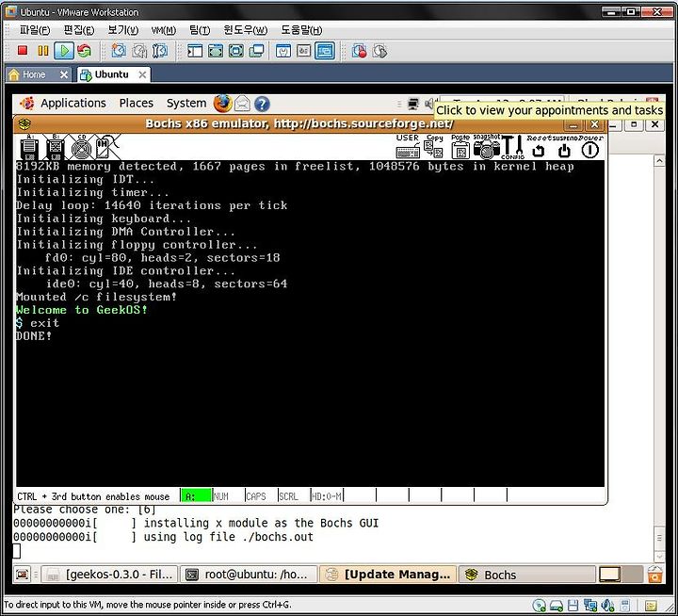Click the VMware status bar sound device icon
The width and height of the screenshot is (678, 616).
(x=607, y=606)
